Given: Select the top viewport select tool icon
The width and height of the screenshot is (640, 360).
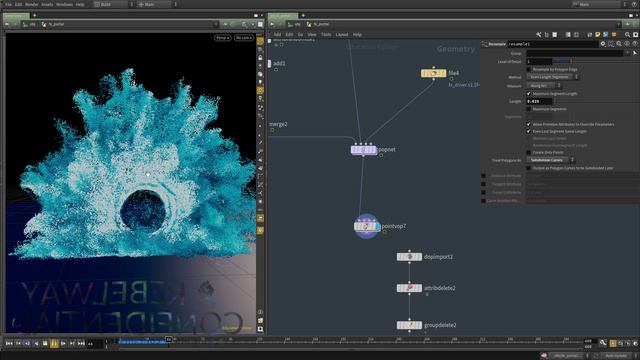Looking at the screenshot, I should point(260,41).
